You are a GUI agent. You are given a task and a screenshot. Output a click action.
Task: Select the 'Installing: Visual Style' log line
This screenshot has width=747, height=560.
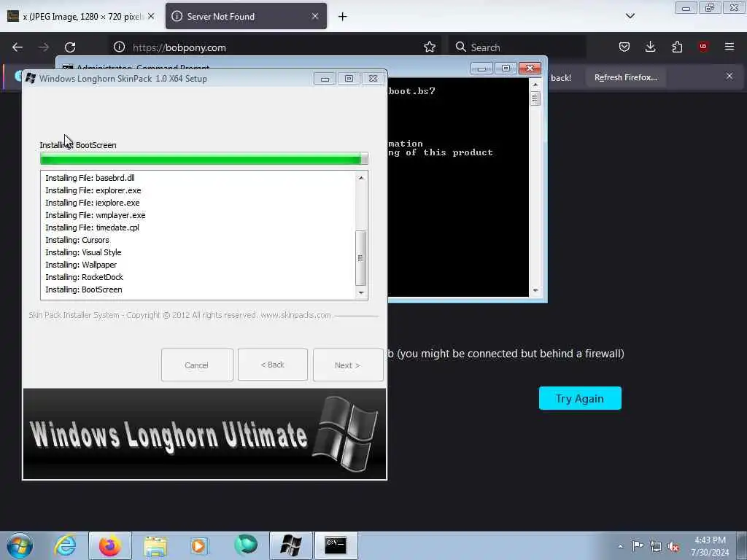83,252
